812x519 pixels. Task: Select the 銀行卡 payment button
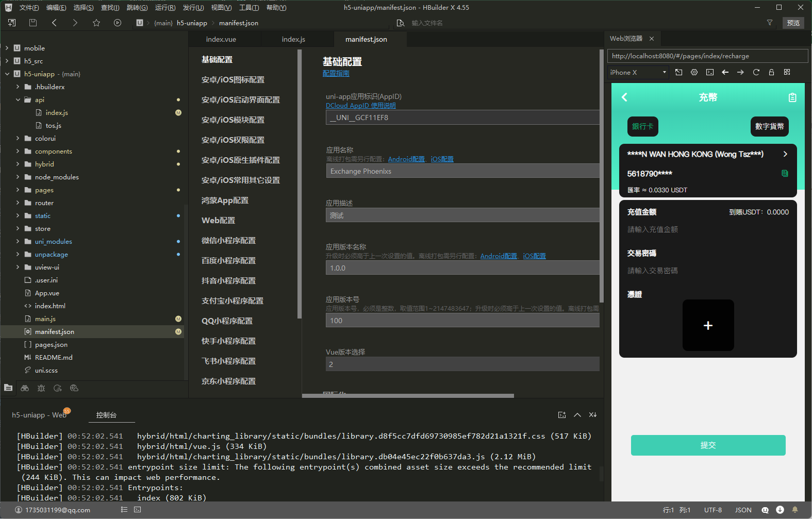point(642,126)
